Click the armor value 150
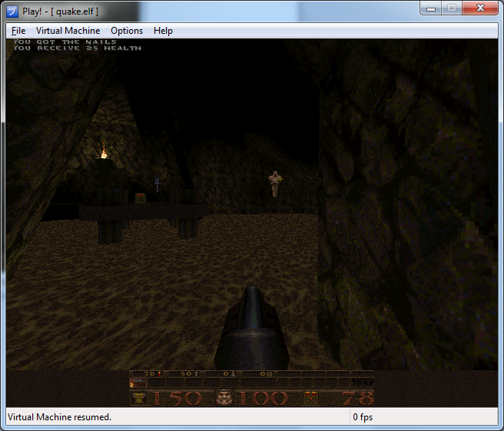This screenshot has height=431, width=504. click(177, 398)
